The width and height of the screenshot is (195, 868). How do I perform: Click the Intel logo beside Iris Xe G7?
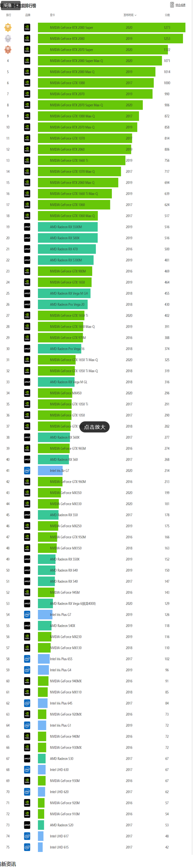point(27,470)
